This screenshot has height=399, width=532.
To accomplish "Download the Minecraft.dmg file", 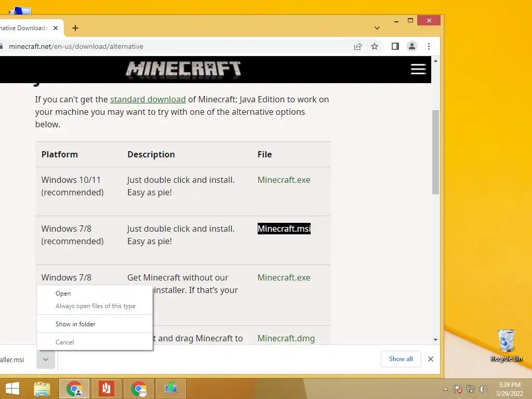I will point(286,338).
